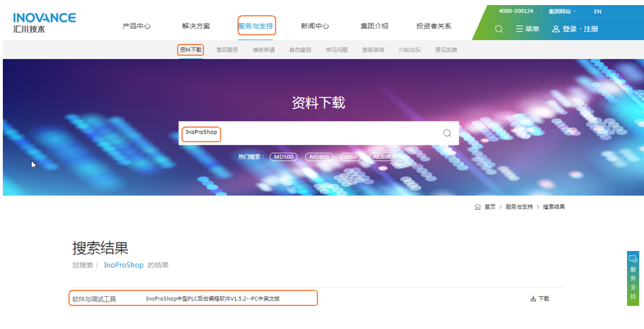
Task: Select the 售前咨询 tab
Action: tap(373, 50)
